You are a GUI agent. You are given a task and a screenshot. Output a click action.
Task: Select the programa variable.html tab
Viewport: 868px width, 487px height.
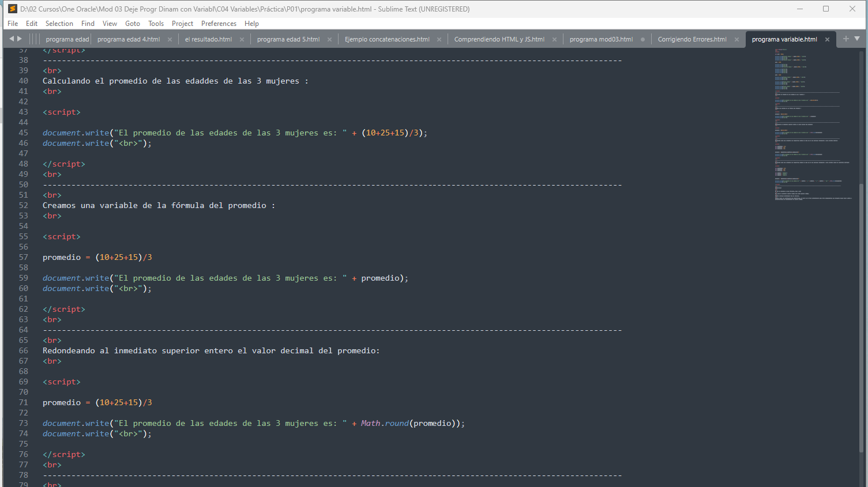point(784,39)
